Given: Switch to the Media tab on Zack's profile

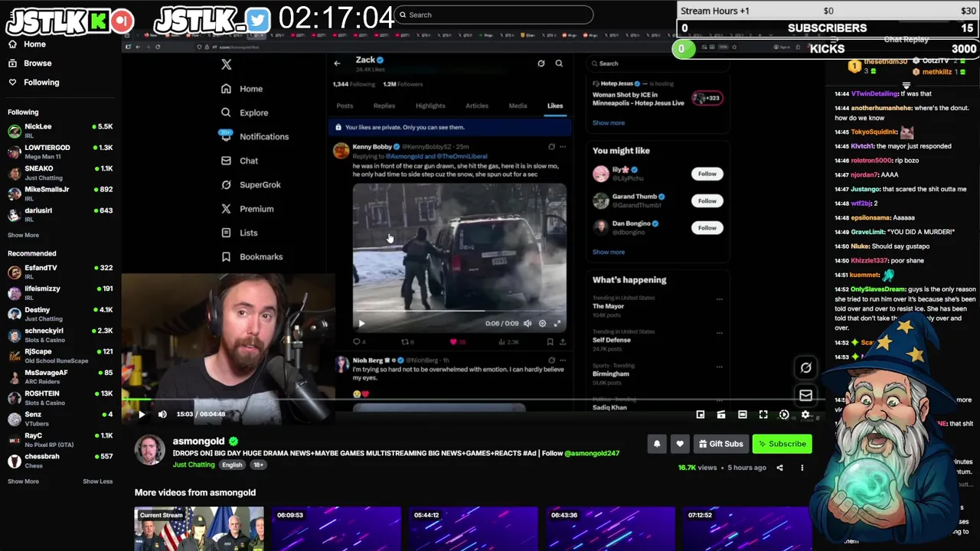Looking at the screenshot, I should pos(518,106).
